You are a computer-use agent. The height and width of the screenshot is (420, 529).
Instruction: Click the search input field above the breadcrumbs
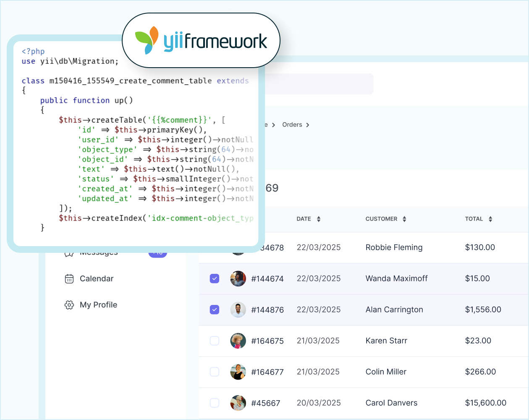pos(319,84)
